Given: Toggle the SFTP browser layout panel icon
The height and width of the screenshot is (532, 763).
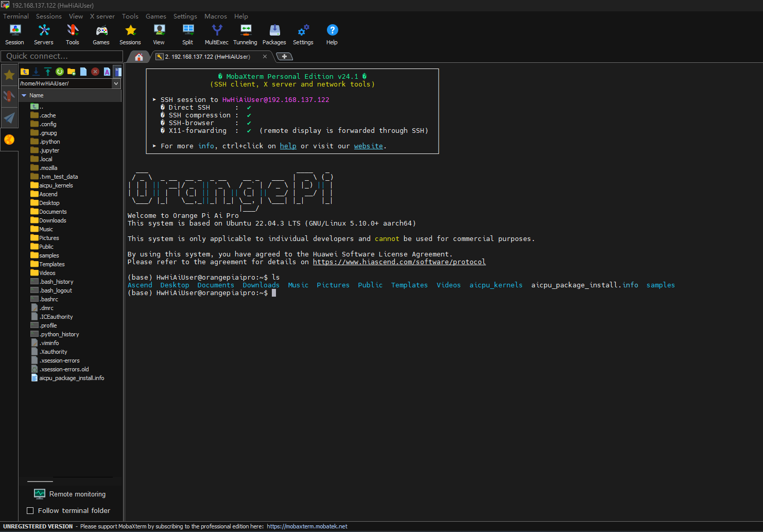Looking at the screenshot, I should click(x=118, y=72).
